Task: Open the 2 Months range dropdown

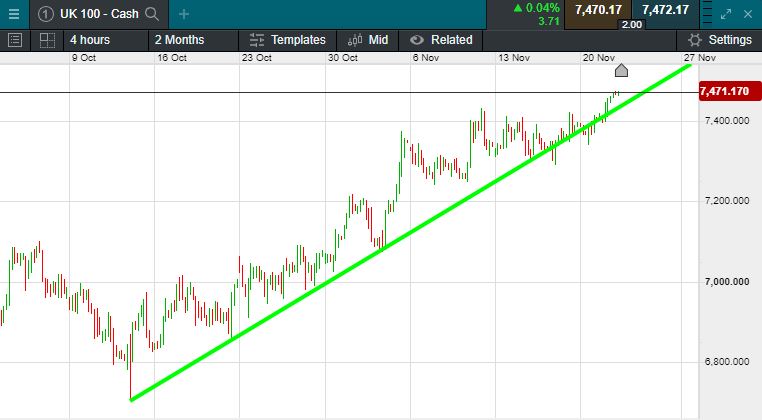Action: pyautogui.click(x=193, y=40)
